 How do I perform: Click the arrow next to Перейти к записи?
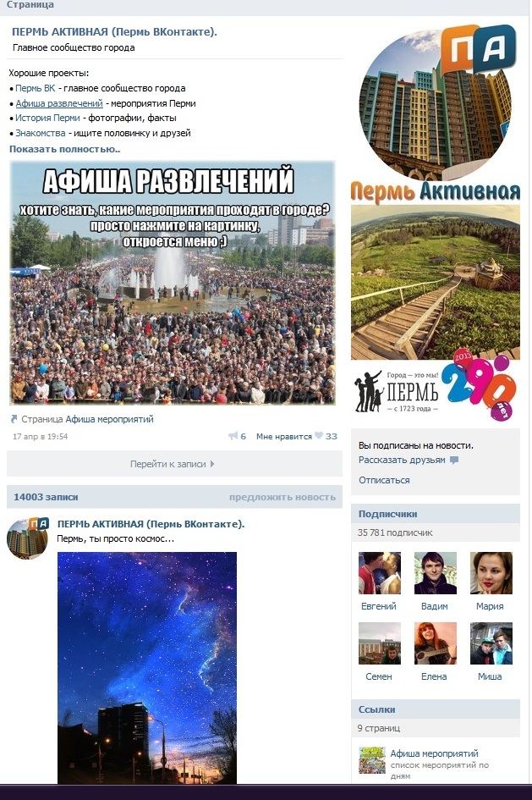tap(212, 464)
